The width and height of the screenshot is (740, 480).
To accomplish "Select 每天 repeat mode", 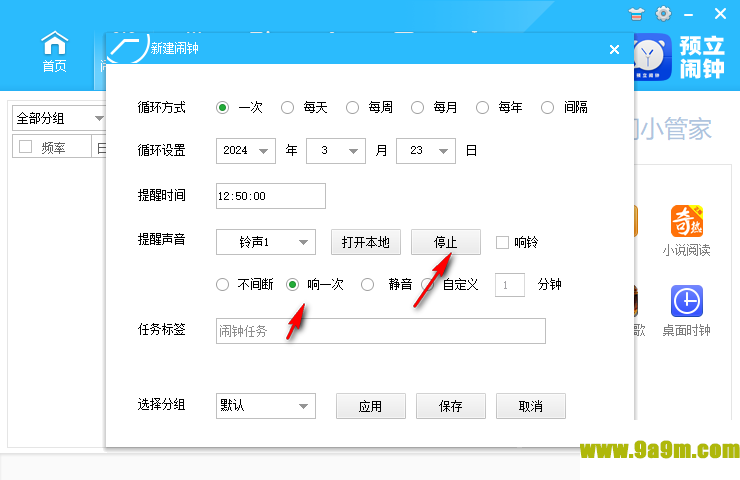I will point(287,108).
